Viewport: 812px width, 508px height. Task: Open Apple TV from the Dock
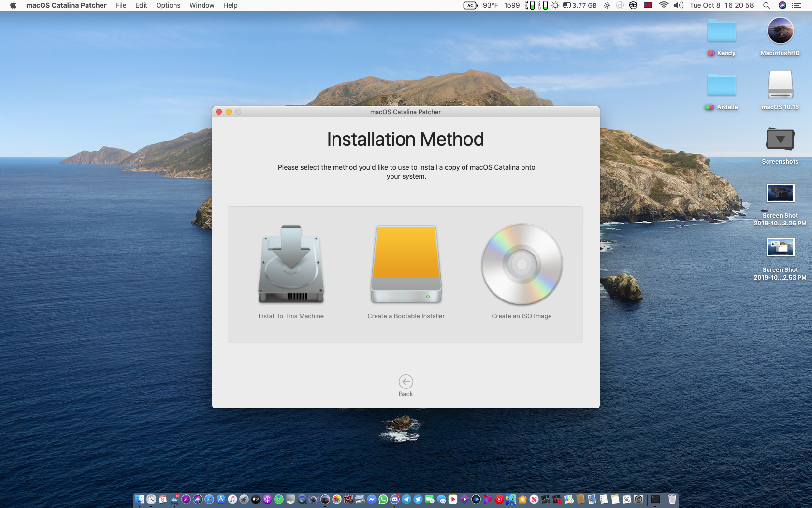click(x=256, y=499)
